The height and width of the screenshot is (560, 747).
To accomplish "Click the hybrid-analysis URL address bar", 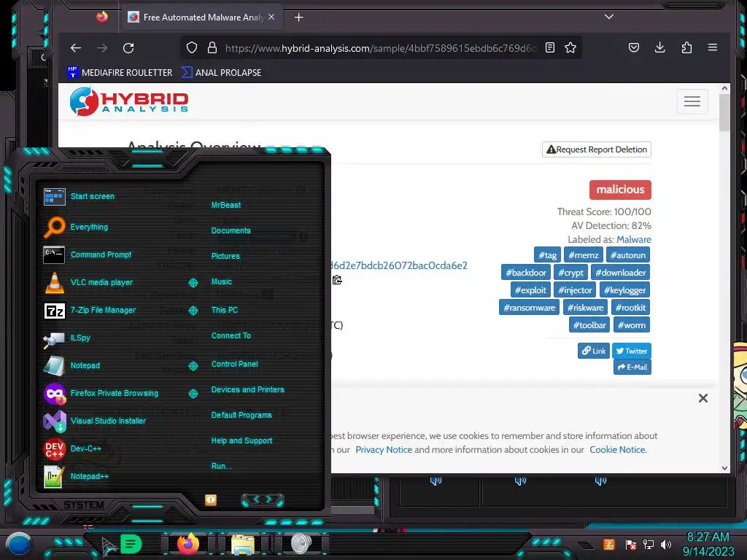I will 380,48.
